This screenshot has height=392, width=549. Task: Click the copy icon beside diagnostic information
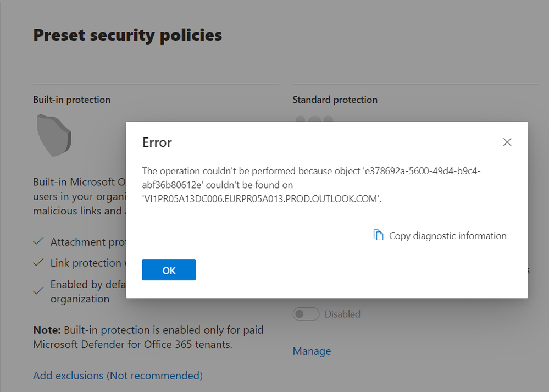pyautogui.click(x=378, y=235)
